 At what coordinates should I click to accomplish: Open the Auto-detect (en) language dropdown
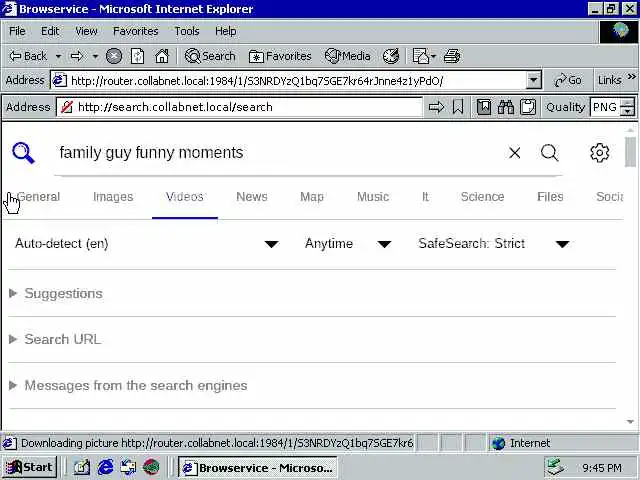[x=147, y=244]
